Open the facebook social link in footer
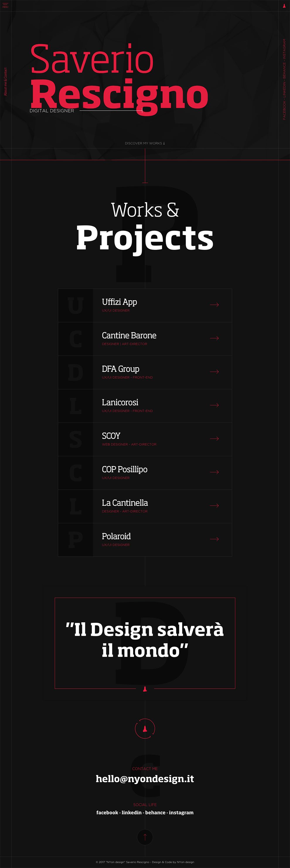Screen dimensions: 290x868 pyautogui.click(x=107, y=813)
